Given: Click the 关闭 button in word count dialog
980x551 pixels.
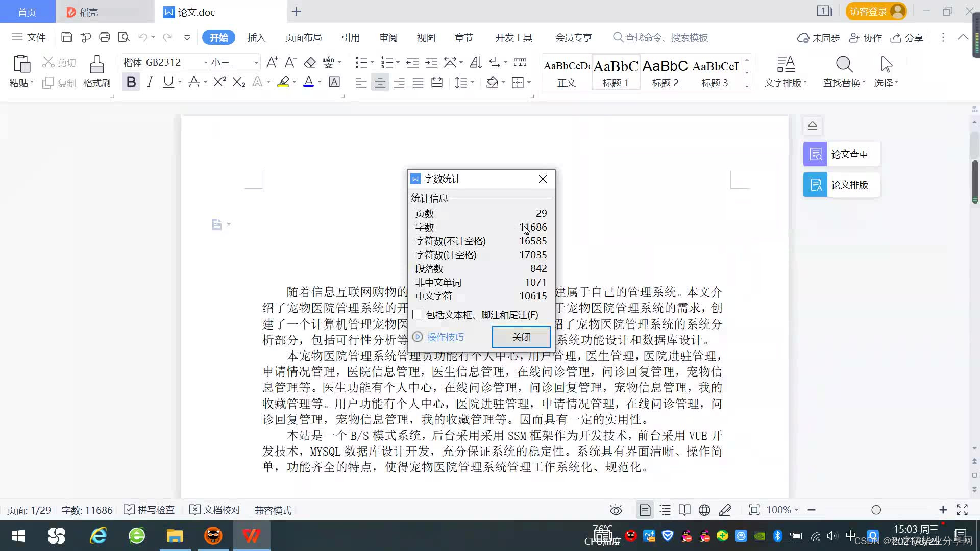Looking at the screenshot, I should click(521, 337).
